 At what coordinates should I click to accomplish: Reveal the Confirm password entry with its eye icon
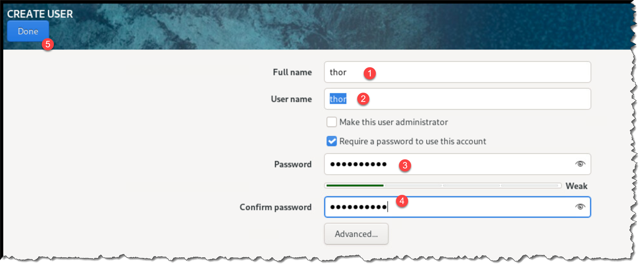coord(580,207)
